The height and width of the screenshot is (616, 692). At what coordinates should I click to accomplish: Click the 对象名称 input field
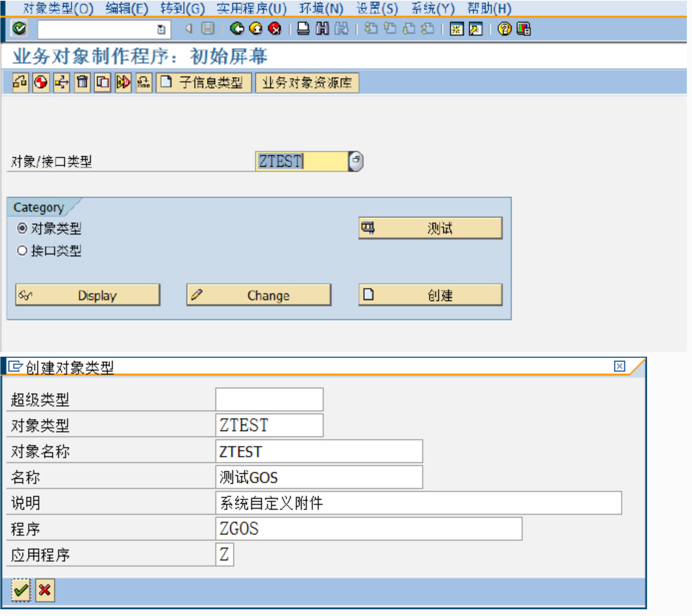click(x=319, y=451)
